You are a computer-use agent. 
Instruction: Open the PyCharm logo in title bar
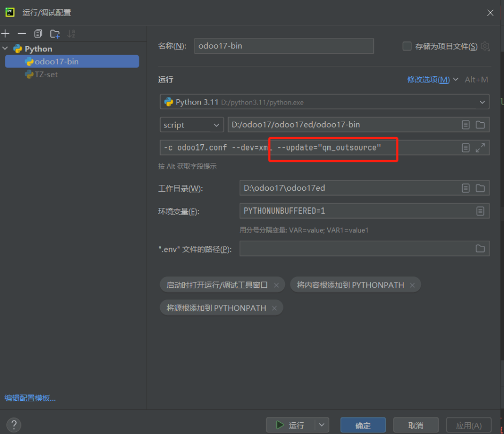coord(10,12)
